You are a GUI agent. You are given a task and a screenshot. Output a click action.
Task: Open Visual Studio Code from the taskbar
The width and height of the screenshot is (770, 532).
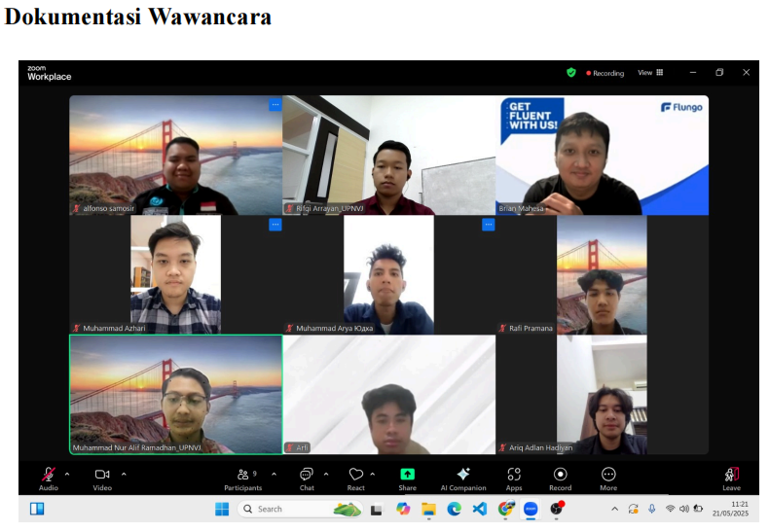[479, 509]
